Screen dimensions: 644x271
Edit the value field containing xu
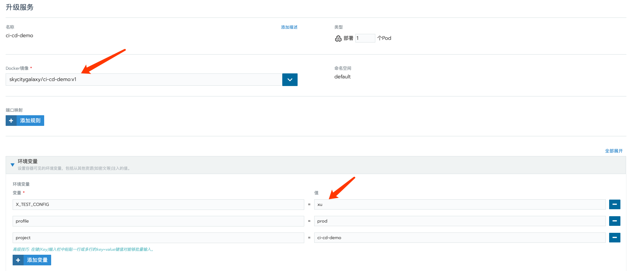[x=460, y=205]
